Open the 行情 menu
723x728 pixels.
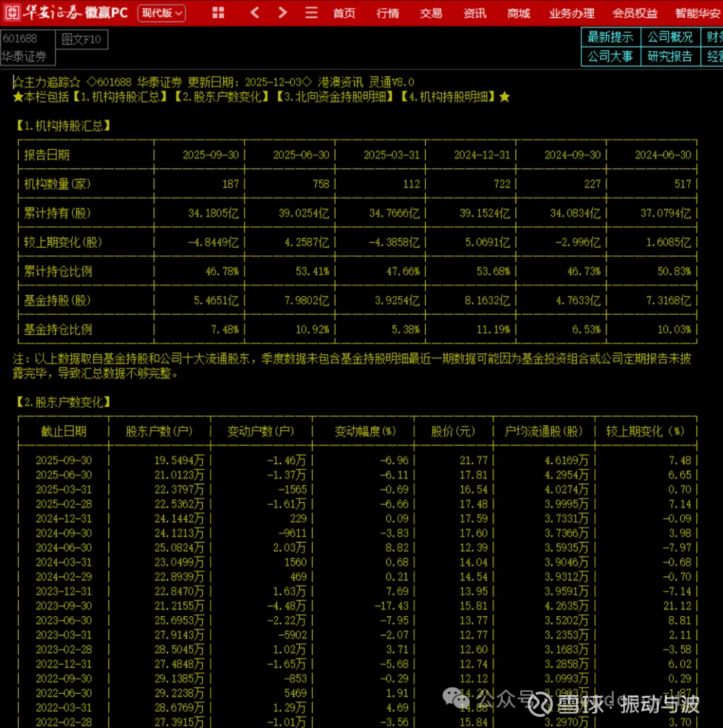388,13
